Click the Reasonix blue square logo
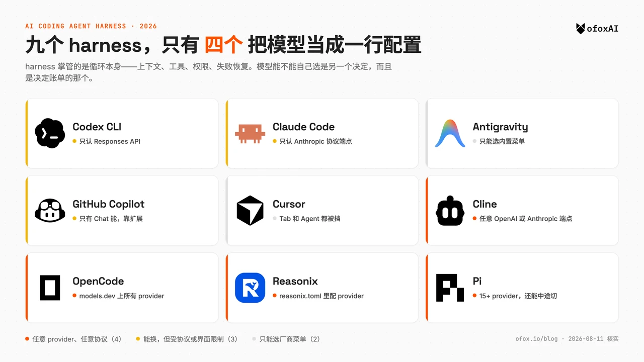The width and height of the screenshot is (644, 362). click(250, 288)
